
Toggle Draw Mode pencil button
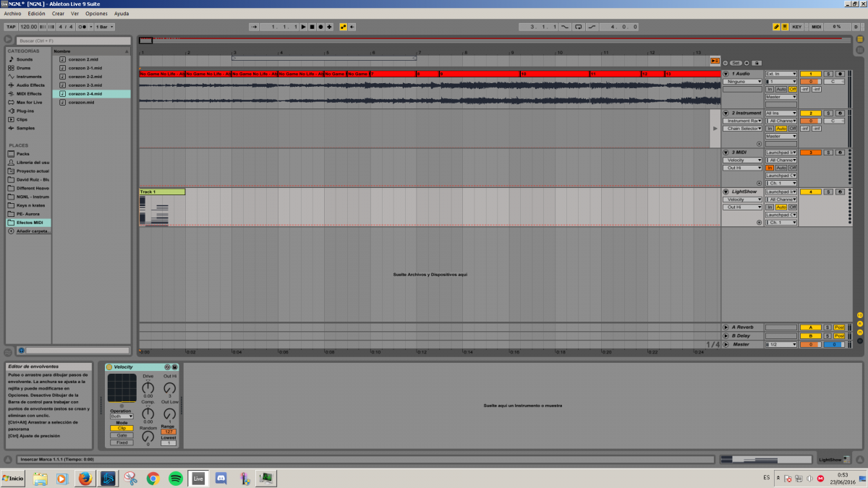(777, 27)
